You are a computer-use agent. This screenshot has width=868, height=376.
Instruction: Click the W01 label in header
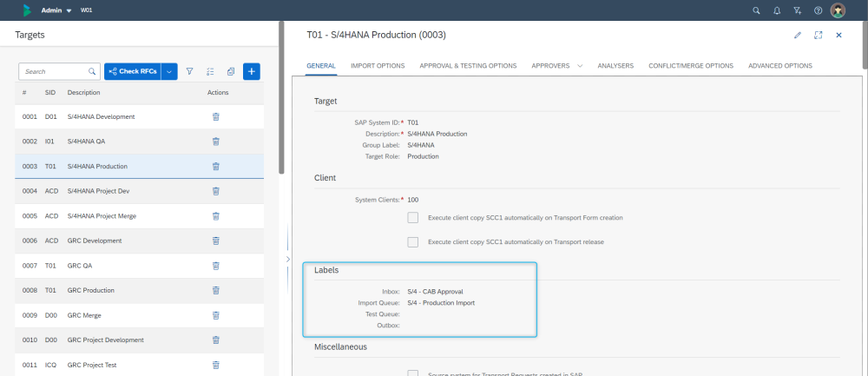(86, 10)
